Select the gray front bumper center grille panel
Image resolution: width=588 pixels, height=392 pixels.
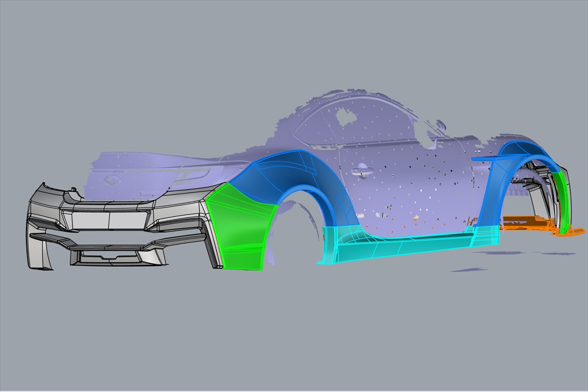(109, 220)
